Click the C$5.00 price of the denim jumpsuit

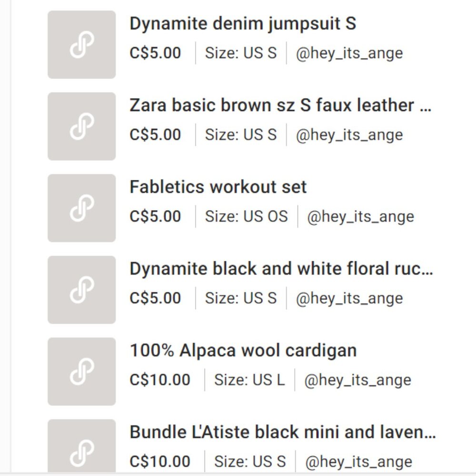tap(155, 54)
